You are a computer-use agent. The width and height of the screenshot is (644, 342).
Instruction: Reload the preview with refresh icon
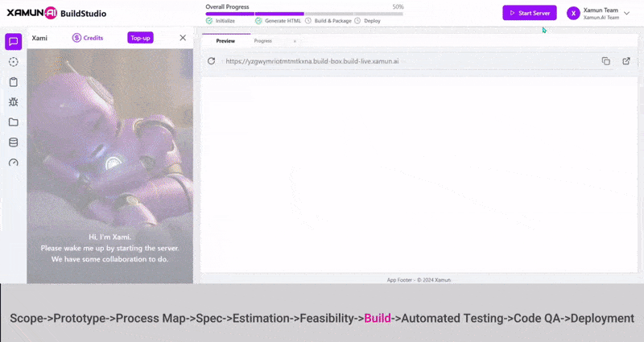click(x=211, y=61)
